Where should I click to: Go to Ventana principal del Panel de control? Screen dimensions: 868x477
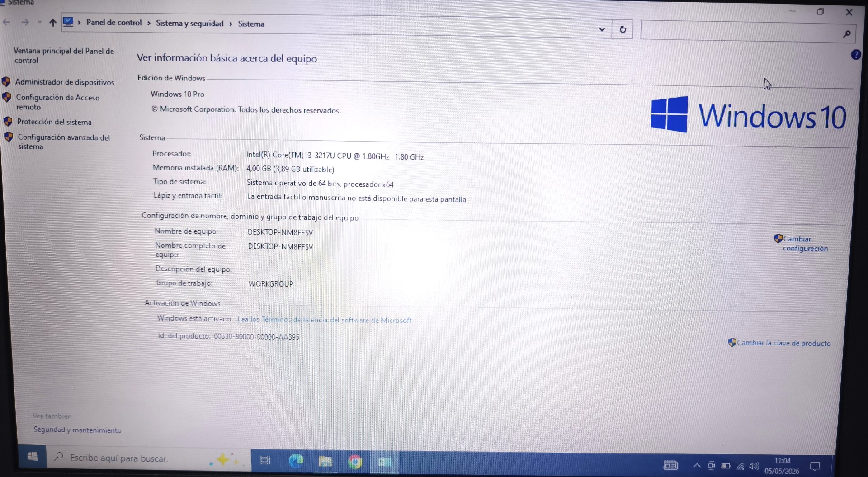tap(64, 56)
